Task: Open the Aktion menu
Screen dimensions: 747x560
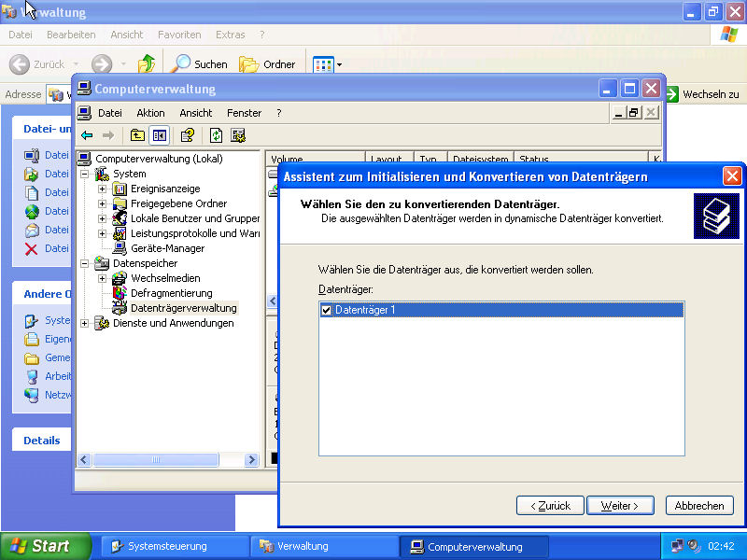Action: pyautogui.click(x=150, y=113)
